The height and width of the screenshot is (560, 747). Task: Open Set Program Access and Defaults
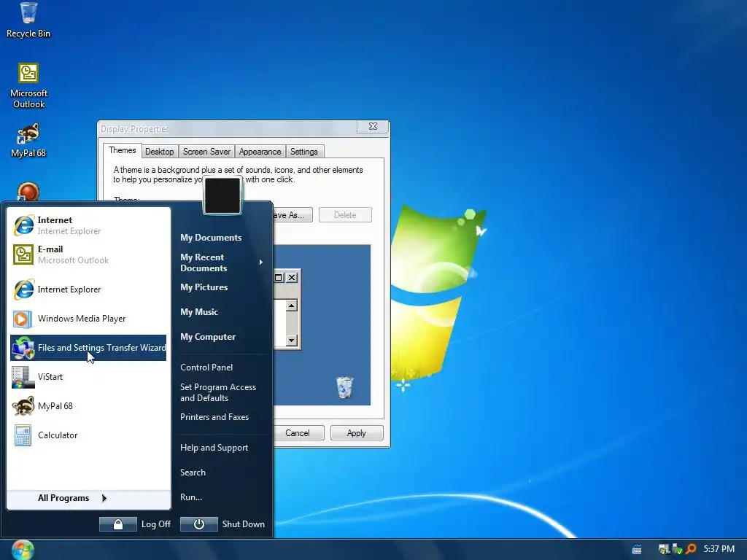(217, 392)
